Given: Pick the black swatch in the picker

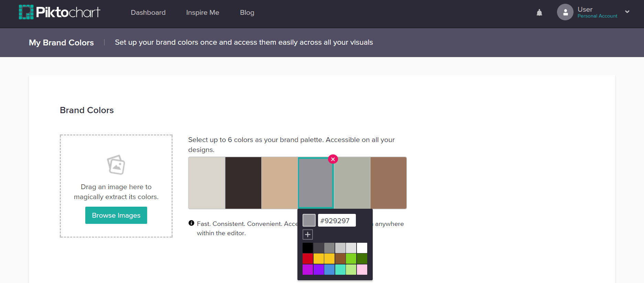Looking at the screenshot, I should [x=308, y=248].
